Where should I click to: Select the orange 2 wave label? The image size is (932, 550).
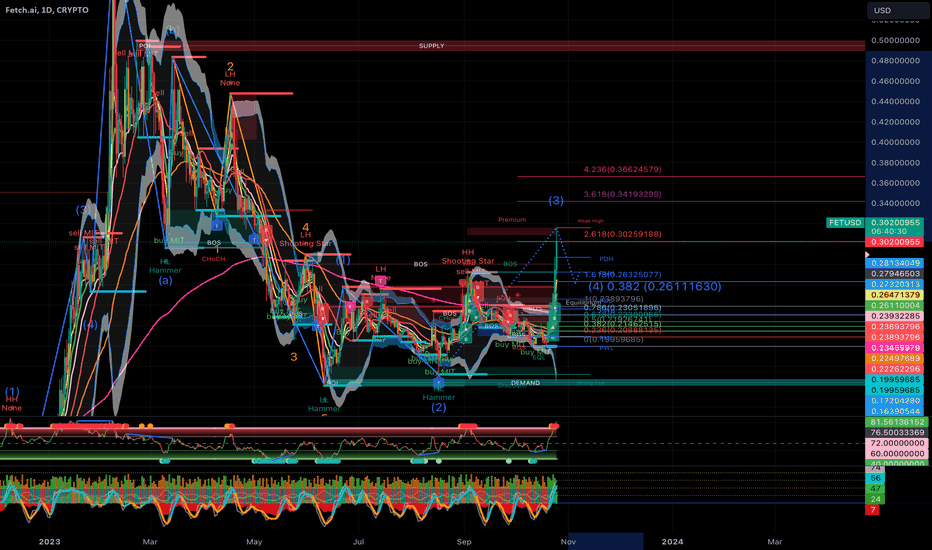[x=230, y=67]
